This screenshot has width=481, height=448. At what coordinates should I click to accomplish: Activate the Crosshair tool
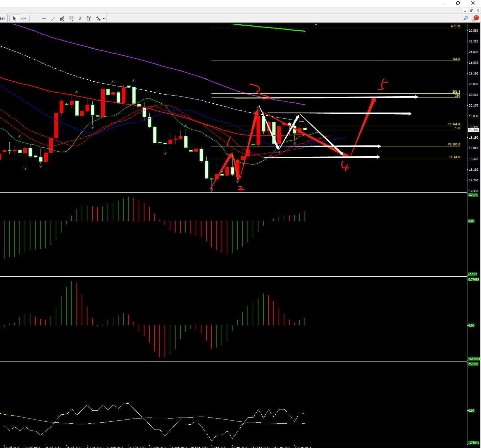[24, 18]
